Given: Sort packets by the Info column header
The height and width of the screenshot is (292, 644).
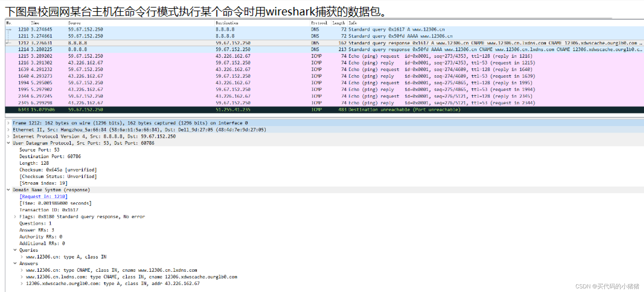Looking at the screenshot, I should (x=353, y=23).
